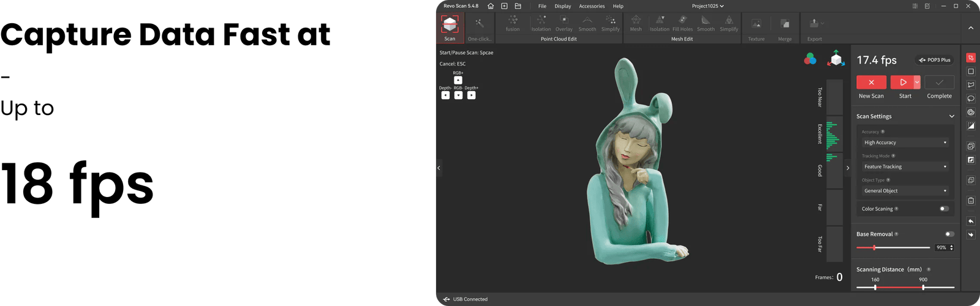Image resolution: width=980 pixels, height=306 pixels.
Task: Select the red selection tool in sidebar
Action: point(971,58)
